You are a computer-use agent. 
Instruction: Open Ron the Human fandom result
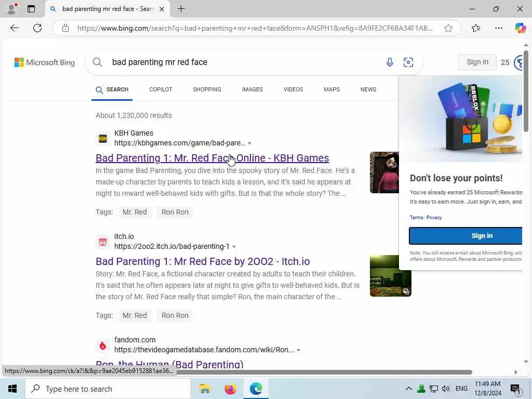[169, 364]
